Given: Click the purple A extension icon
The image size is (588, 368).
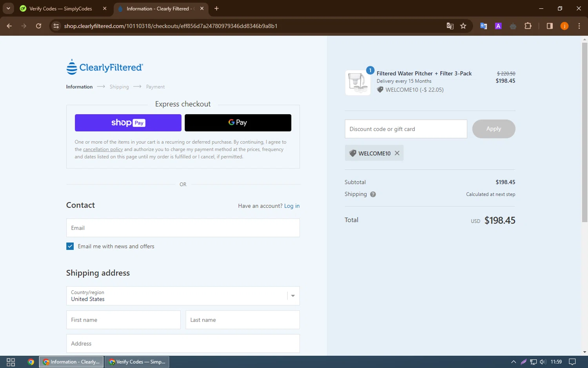Looking at the screenshot, I should click(498, 26).
